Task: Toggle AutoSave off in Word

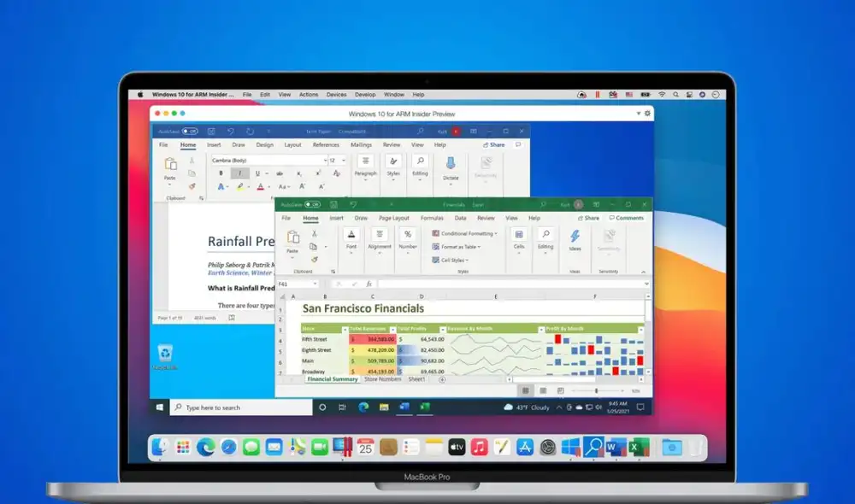Action: [190, 130]
